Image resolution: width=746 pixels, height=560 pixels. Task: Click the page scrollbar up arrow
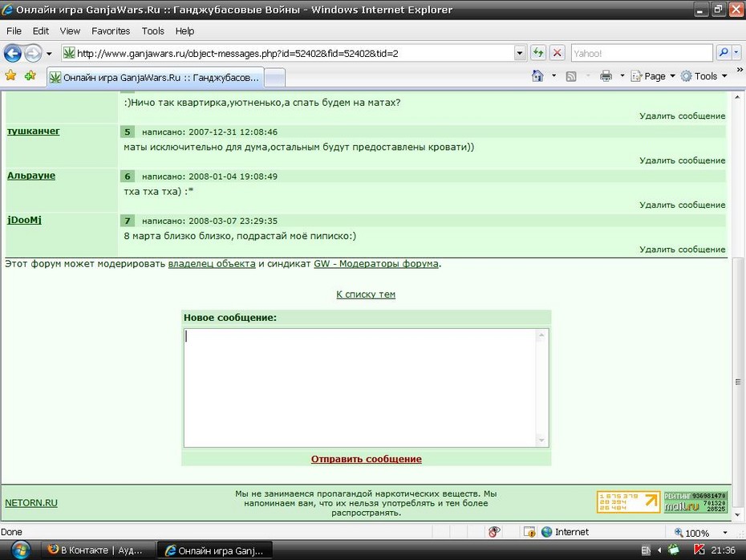coord(737,97)
